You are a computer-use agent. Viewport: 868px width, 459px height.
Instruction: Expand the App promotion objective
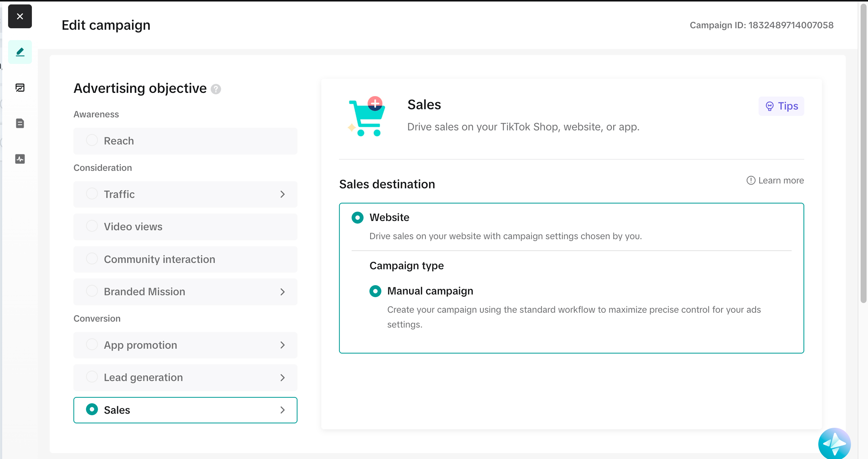coord(282,345)
